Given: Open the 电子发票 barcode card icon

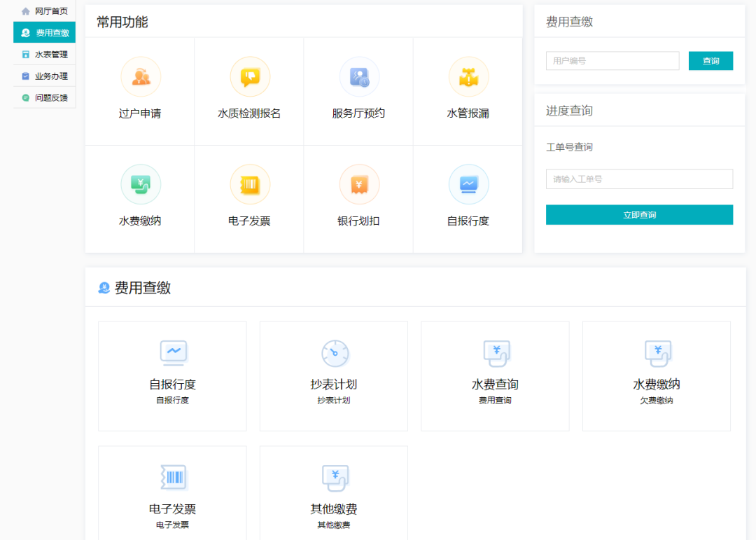Looking at the screenshot, I should pos(173,477).
